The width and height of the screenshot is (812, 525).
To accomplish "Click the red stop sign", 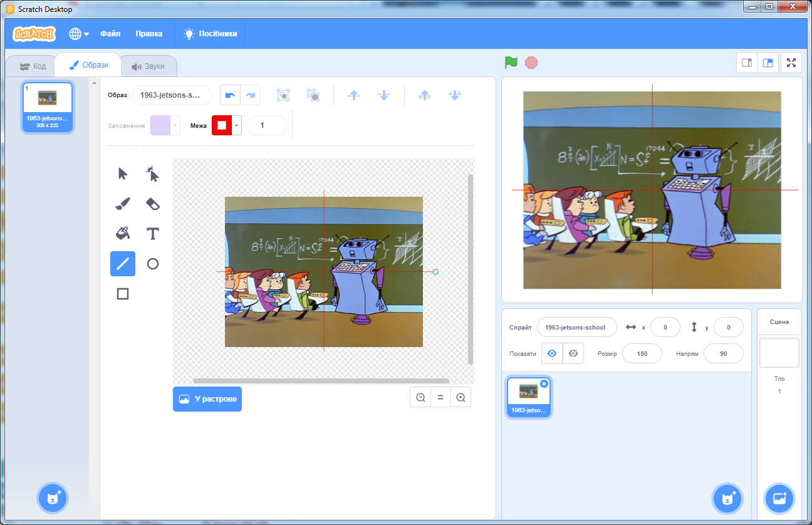I will click(531, 63).
